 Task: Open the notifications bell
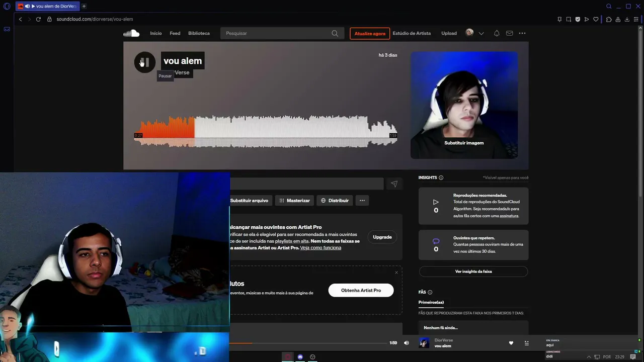pos(497,33)
